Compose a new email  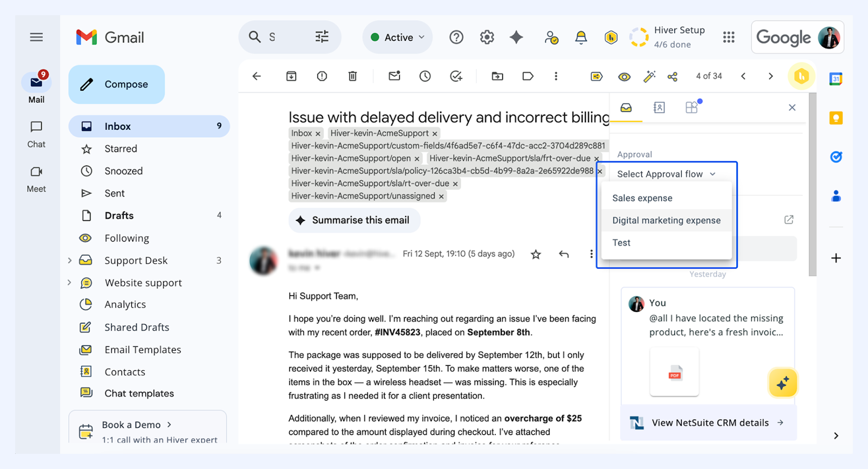tap(117, 84)
